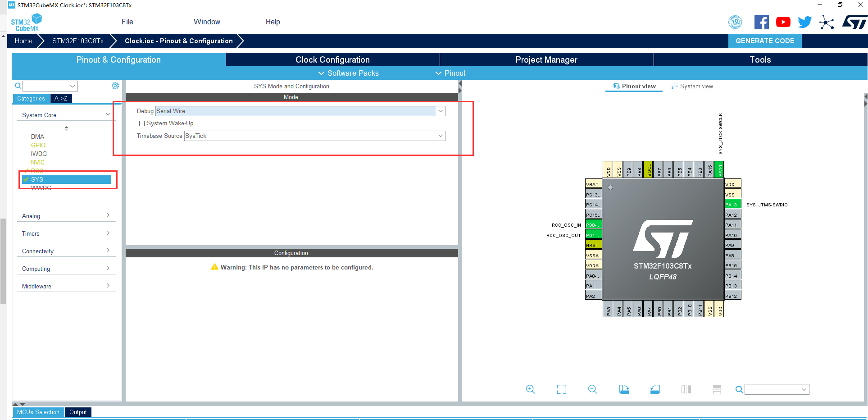Select SYS in System Core
Screen dimensions: 868x420
pos(67,179)
